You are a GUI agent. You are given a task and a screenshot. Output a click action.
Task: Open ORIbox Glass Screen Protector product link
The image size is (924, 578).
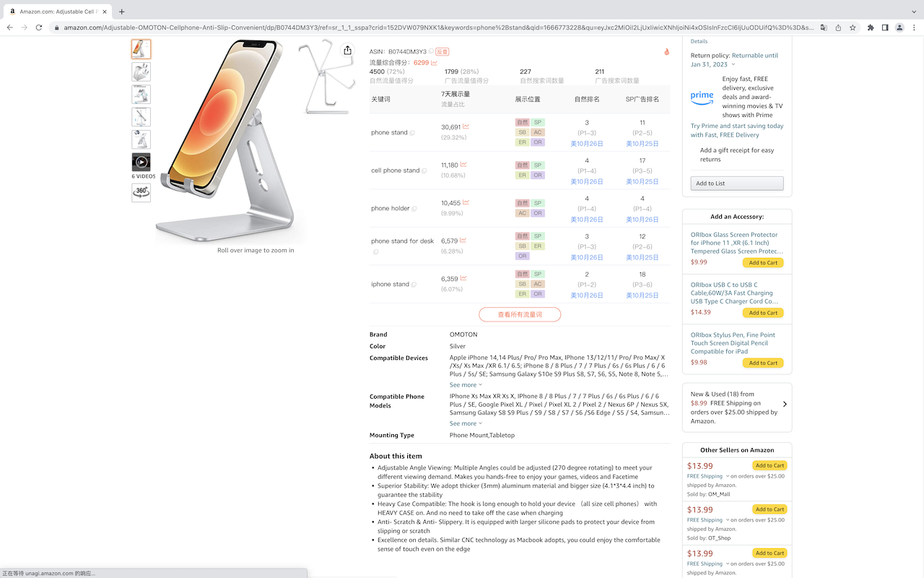(x=736, y=243)
